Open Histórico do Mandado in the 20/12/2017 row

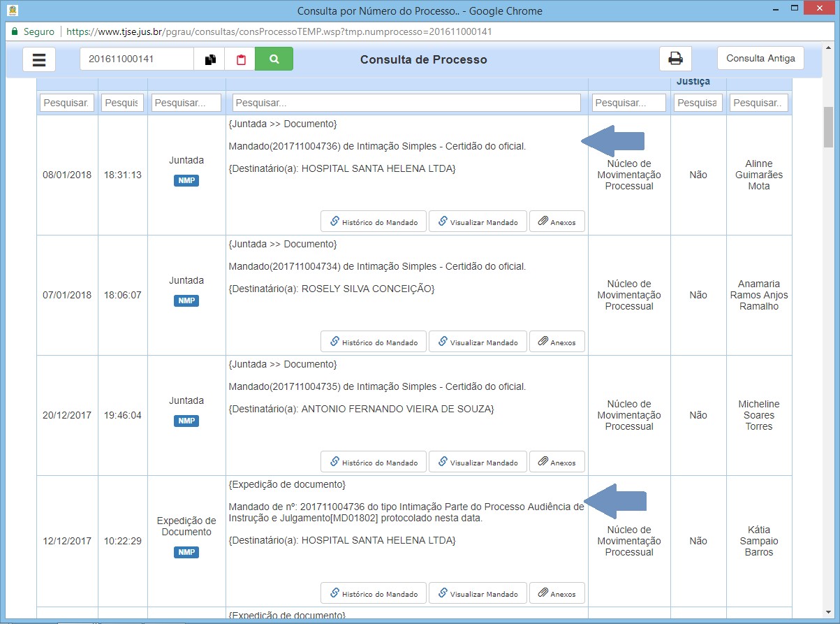pos(373,462)
